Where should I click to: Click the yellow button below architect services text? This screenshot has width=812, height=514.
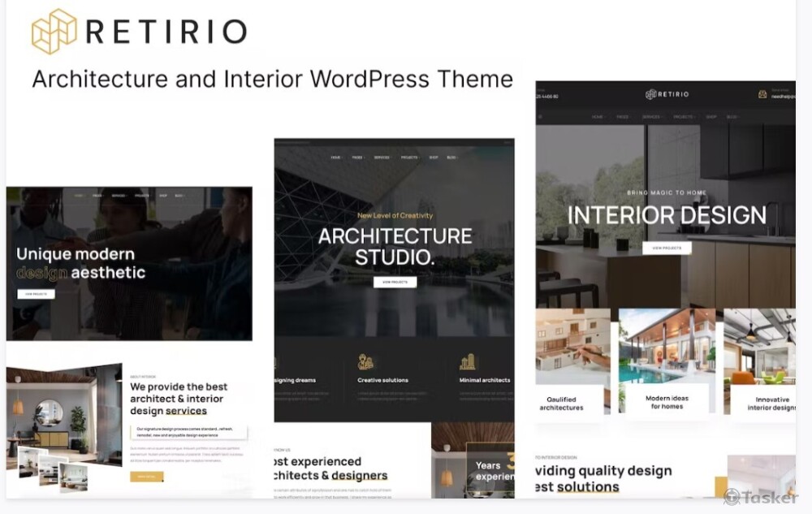pos(146,477)
